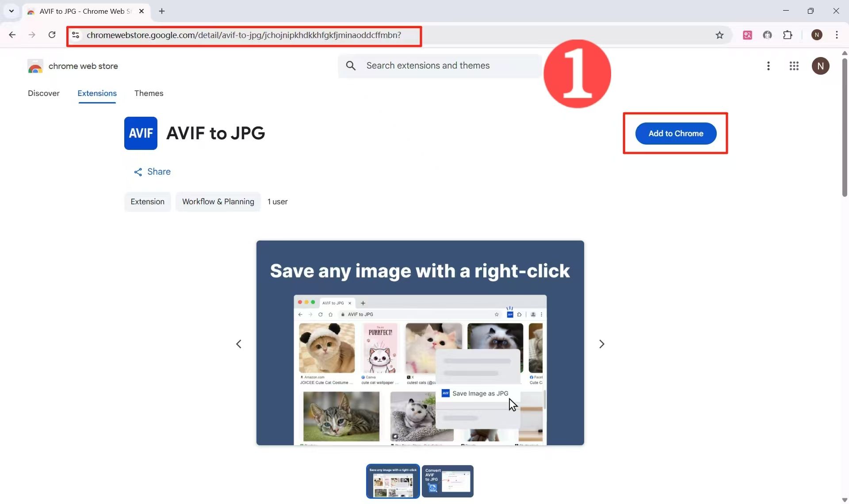Click the page vertical scrollbar thumb
Viewport: 849px width, 504px height.
click(844, 127)
